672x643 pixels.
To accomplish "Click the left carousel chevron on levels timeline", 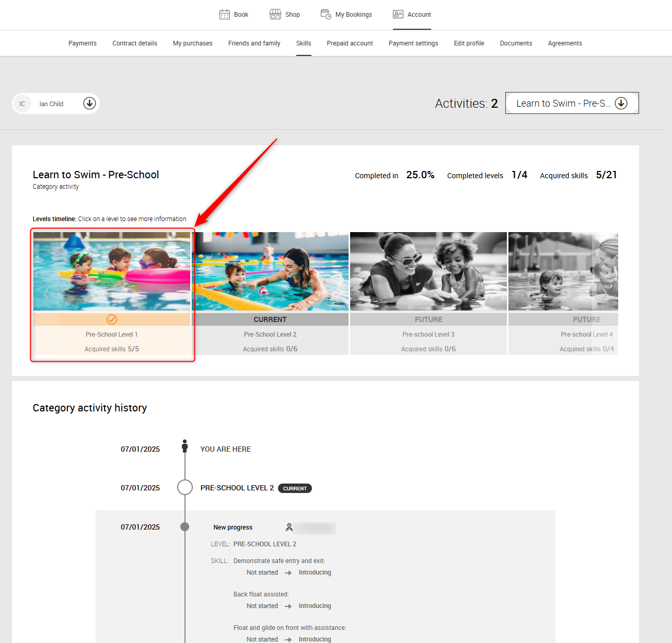I will [x=46, y=294].
